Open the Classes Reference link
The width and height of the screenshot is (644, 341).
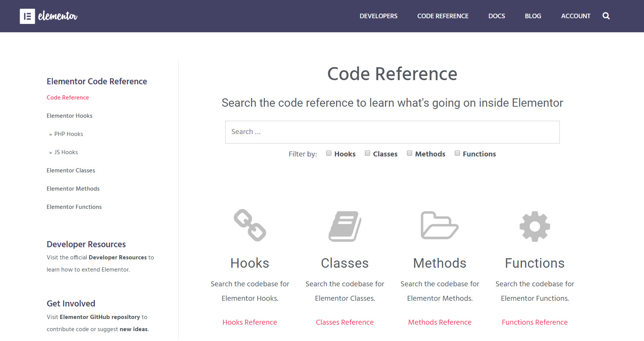click(x=345, y=322)
